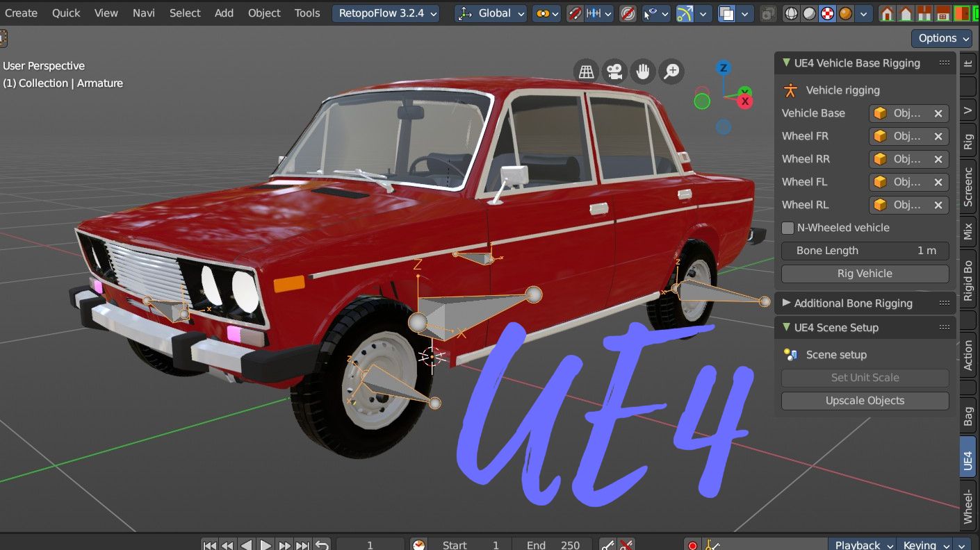Viewport: 980px width, 550px height.
Task: Clear the Wheel RR object field
Action: (x=938, y=159)
